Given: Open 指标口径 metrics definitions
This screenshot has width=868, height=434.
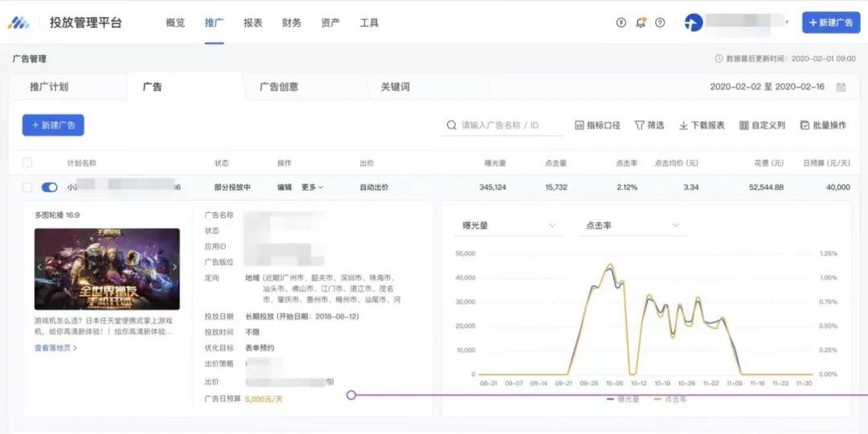Looking at the screenshot, I should pyautogui.click(x=597, y=125).
